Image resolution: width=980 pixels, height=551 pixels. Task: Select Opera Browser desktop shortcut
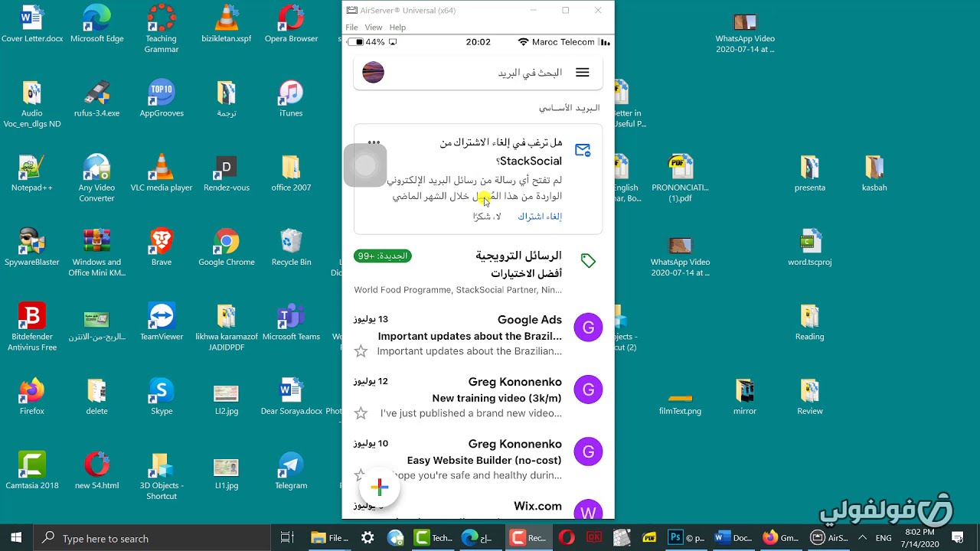291,24
